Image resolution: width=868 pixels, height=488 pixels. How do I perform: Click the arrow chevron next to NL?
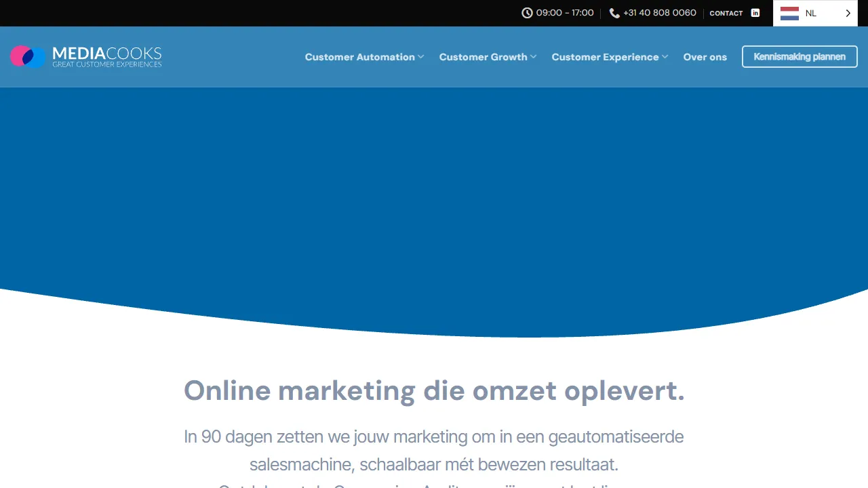click(848, 13)
